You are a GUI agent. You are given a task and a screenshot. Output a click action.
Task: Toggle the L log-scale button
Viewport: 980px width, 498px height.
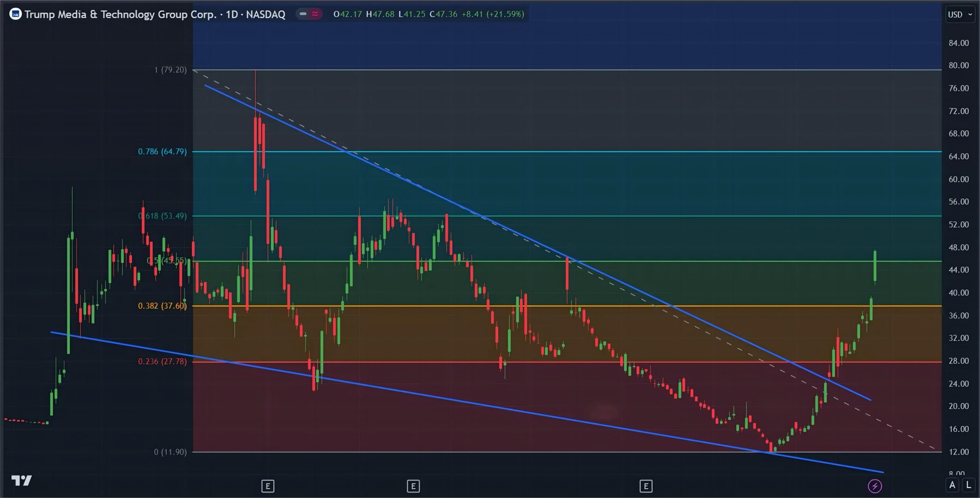(x=969, y=485)
